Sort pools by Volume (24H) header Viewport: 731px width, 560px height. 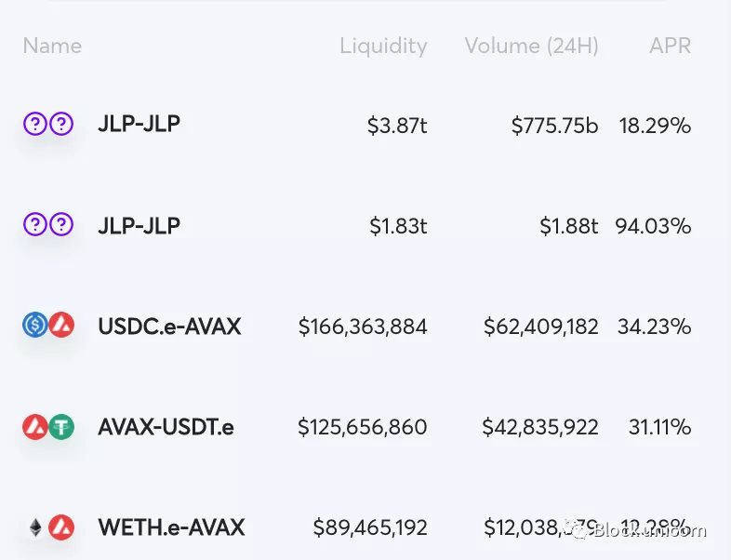pyautogui.click(x=531, y=46)
